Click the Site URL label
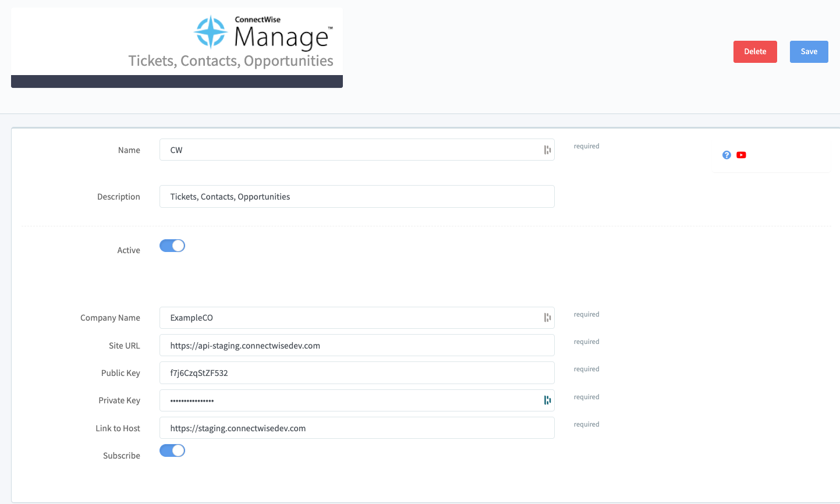Image resolution: width=840 pixels, height=504 pixels. click(x=125, y=346)
